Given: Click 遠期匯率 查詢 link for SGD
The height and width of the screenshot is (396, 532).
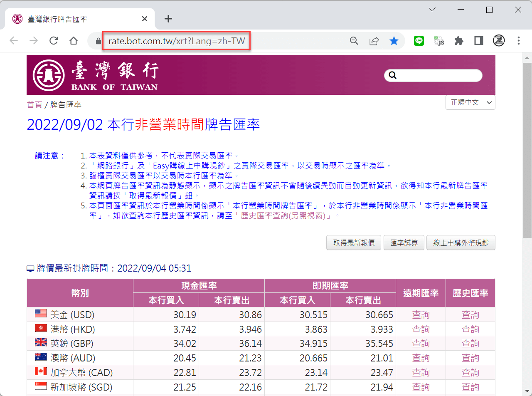Looking at the screenshot, I should tap(421, 387).
